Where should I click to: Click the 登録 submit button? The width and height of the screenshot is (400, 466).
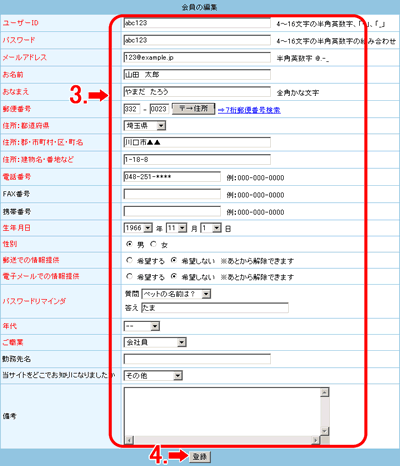coord(200,457)
